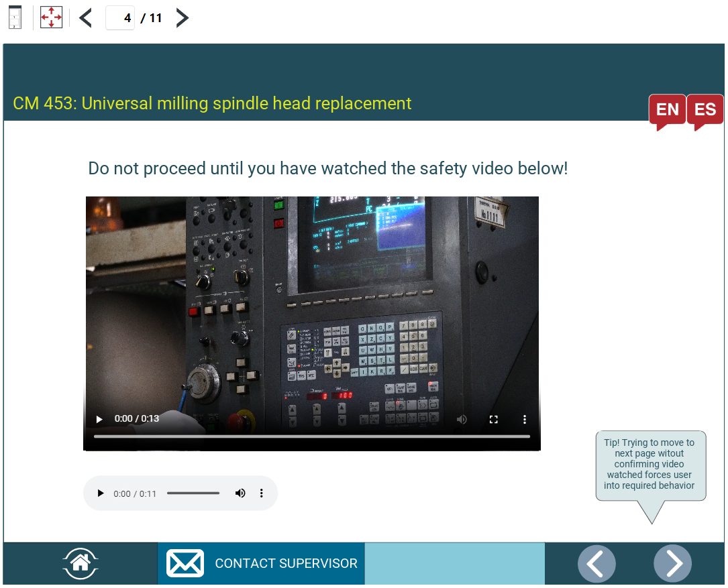Viewport: 728px width, 588px height.
Task: Select the CM 453 course title heading
Action: [212, 103]
